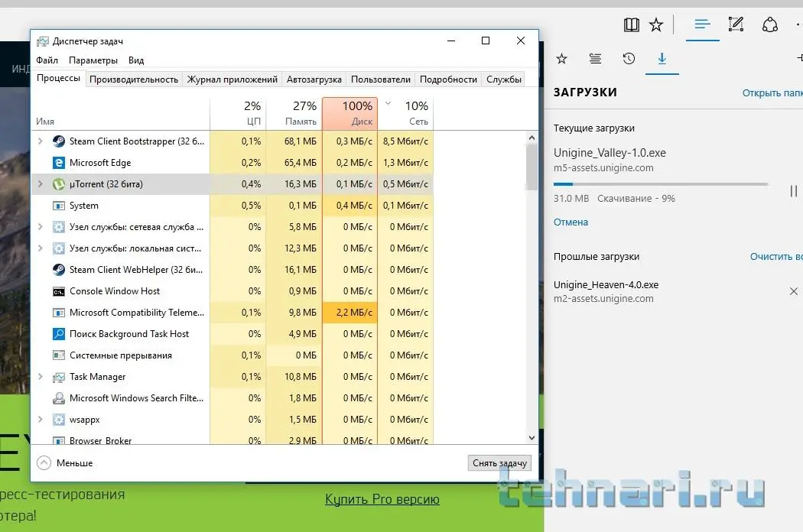This screenshot has height=532, width=803.
Task: Open the Параметры menu
Action: coord(93,60)
